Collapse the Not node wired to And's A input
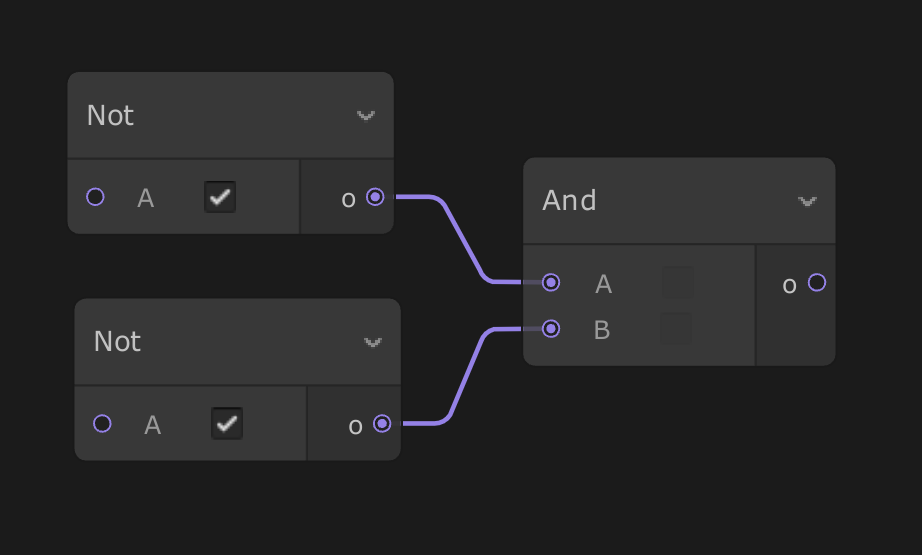 click(x=366, y=116)
